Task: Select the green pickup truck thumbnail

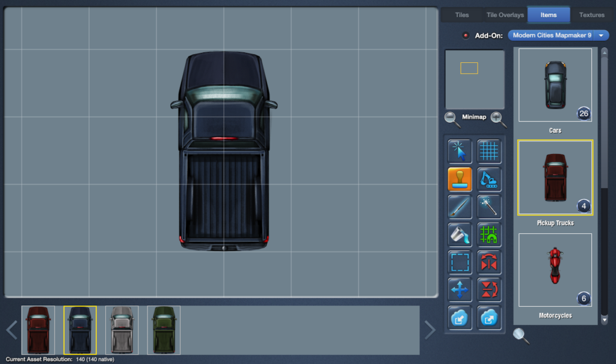Action: coord(164,330)
